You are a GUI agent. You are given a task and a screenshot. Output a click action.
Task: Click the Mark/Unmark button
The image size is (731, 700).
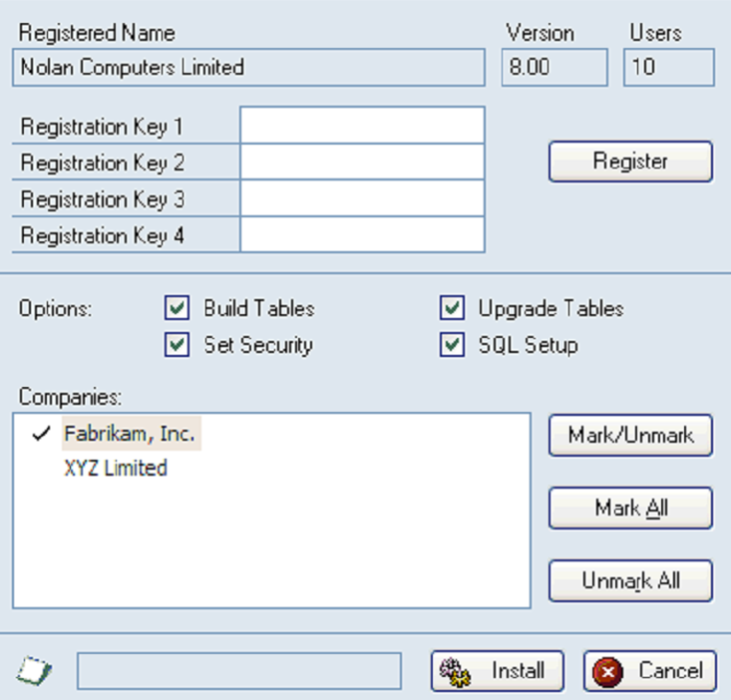point(630,436)
